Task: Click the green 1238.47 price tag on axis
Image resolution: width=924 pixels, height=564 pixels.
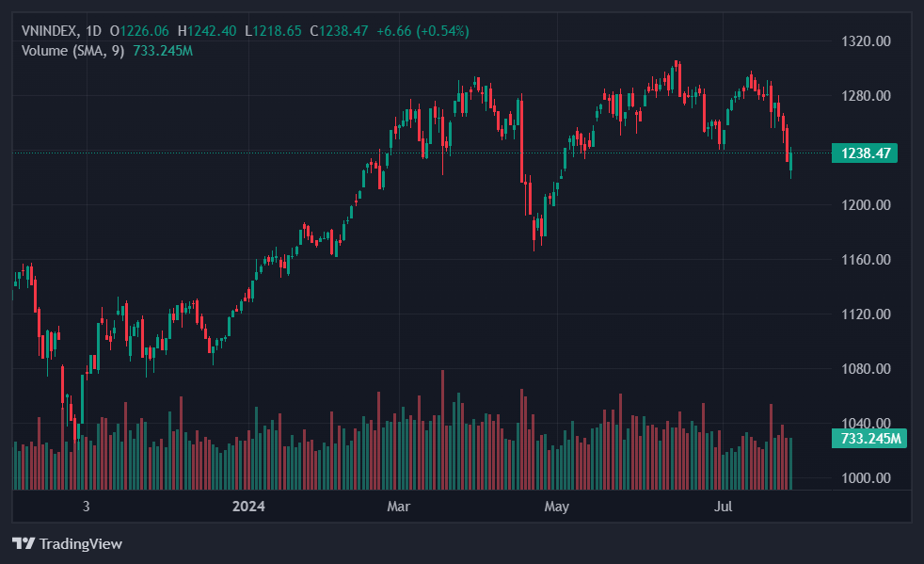Action: click(x=864, y=153)
